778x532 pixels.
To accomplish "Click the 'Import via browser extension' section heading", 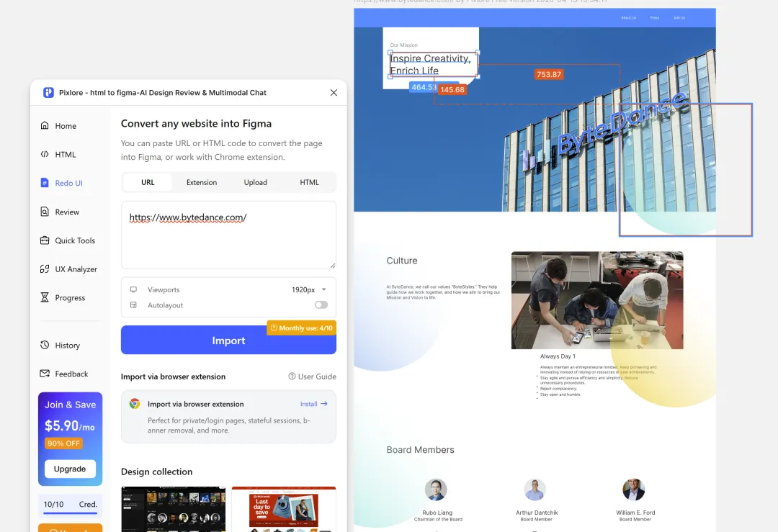I will pyautogui.click(x=173, y=377).
